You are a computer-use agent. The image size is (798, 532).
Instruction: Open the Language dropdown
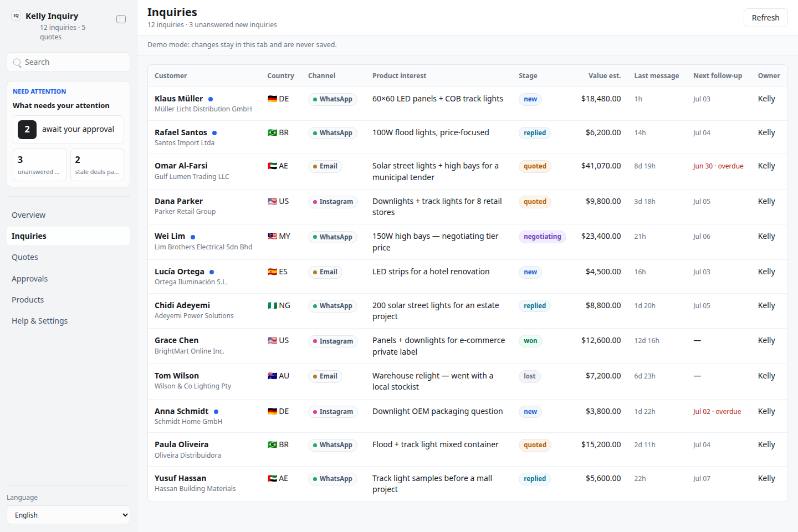[x=68, y=515]
